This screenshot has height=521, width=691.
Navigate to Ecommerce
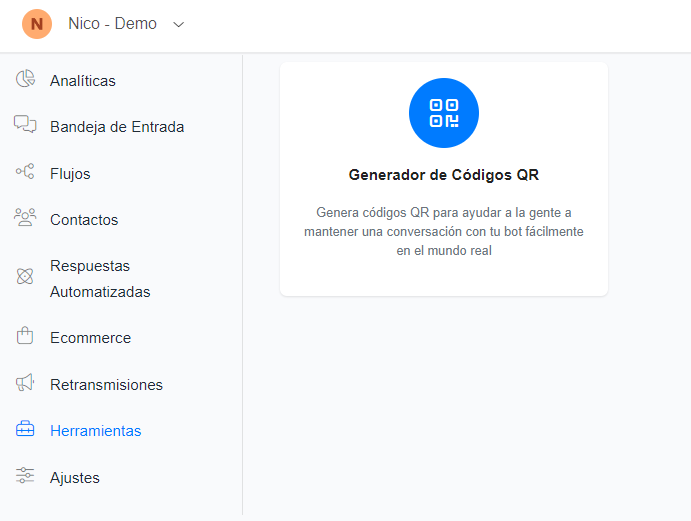(x=90, y=338)
